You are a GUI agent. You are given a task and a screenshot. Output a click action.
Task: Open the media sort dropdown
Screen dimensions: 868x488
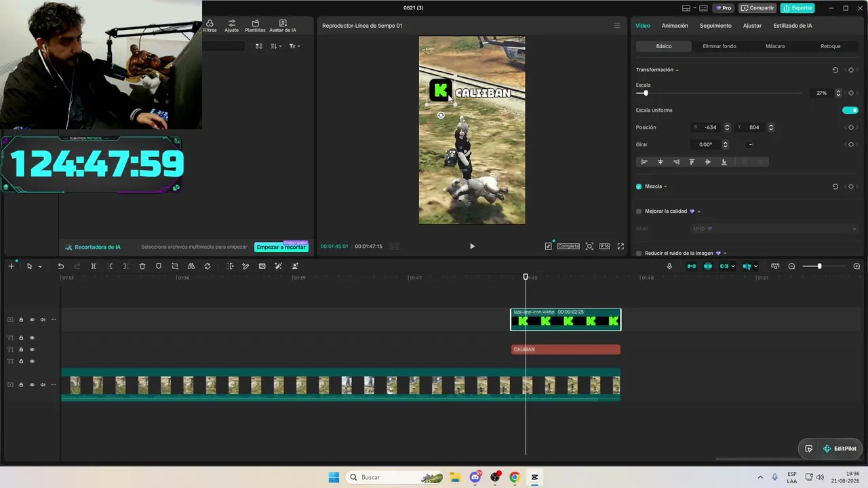(x=275, y=46)
